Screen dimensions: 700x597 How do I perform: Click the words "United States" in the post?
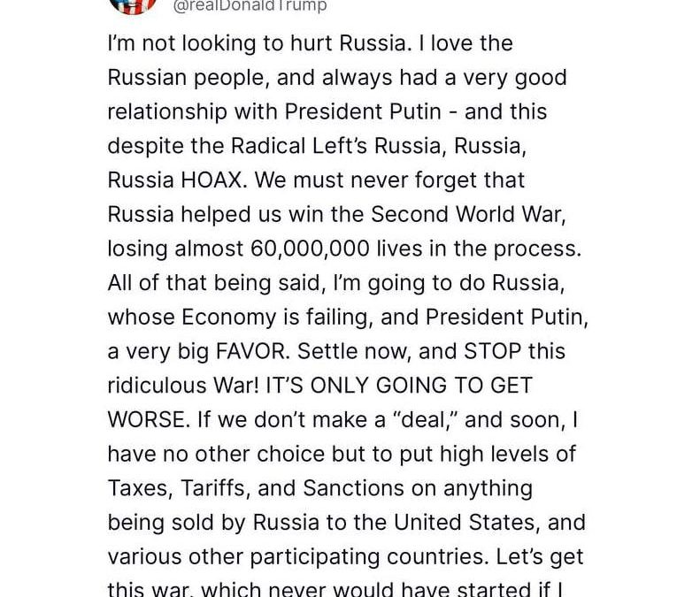click(465, 523)
